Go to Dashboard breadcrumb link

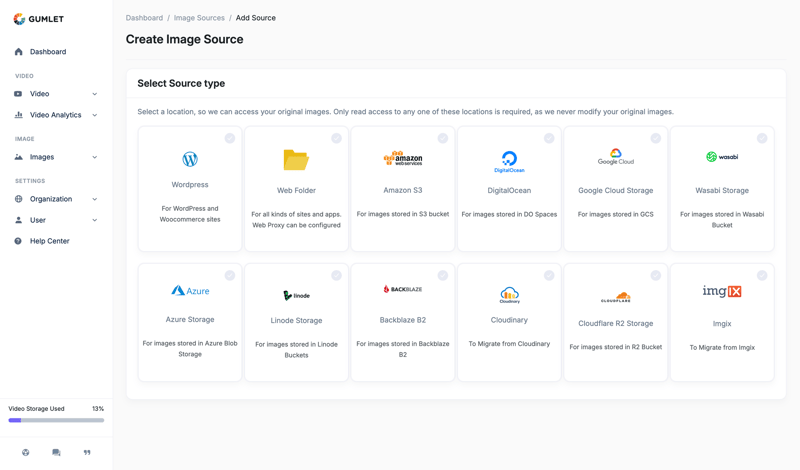click(144, 18)
